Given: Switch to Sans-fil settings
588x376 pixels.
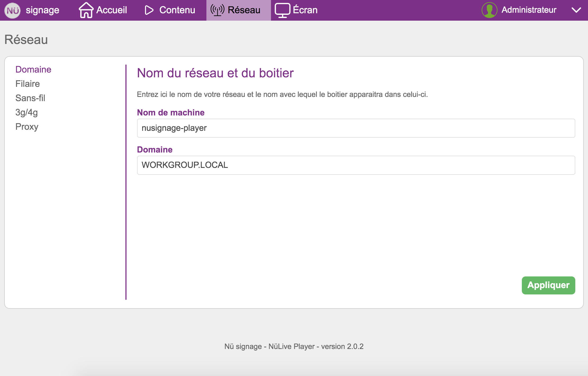Looking at the screenshot, I should coord(30,98).
